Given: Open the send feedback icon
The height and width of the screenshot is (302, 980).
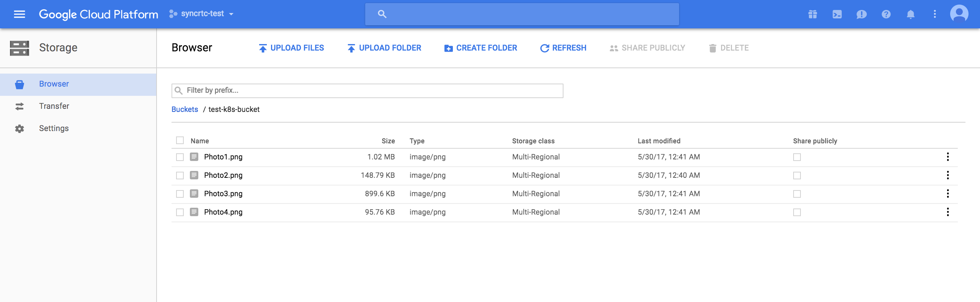Looking at the screenshot, I should pos(862,15).
